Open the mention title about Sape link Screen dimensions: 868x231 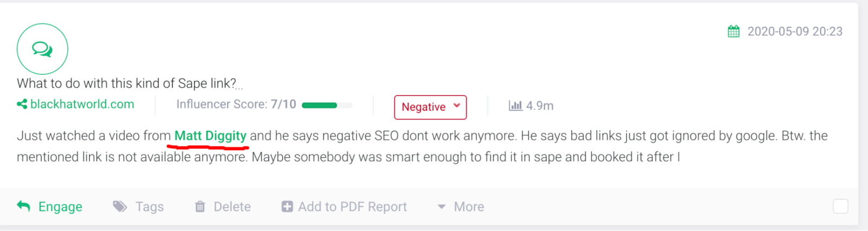[126, 84]
